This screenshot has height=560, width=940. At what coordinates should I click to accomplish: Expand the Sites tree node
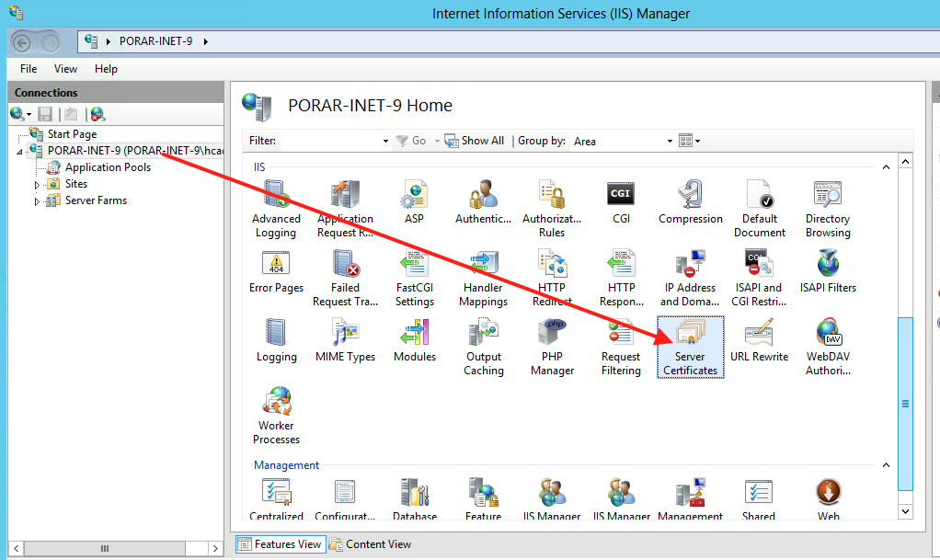tap(38, 185)
